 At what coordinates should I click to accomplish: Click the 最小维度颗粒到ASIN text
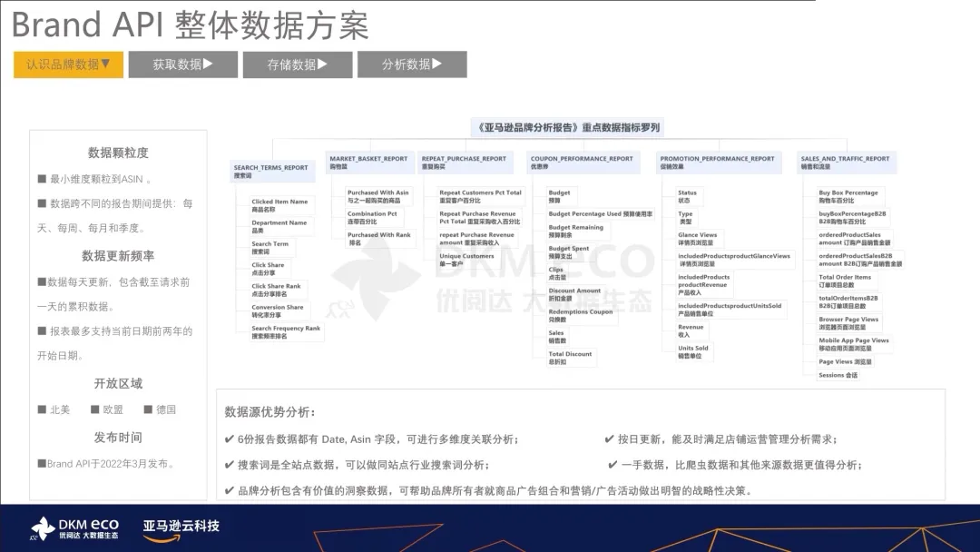tap(95, 179)
